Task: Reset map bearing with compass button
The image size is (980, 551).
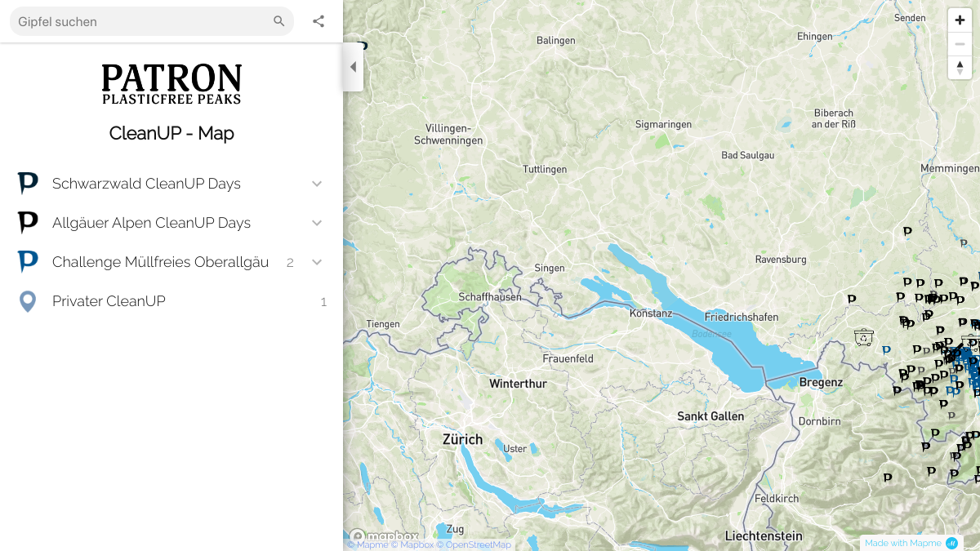Action: click(x=960, y=68)
